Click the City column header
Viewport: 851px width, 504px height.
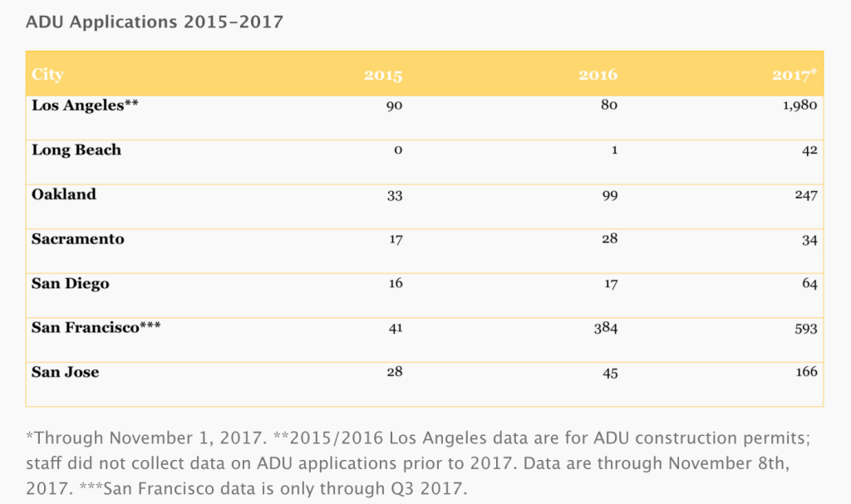click(47, 75)
